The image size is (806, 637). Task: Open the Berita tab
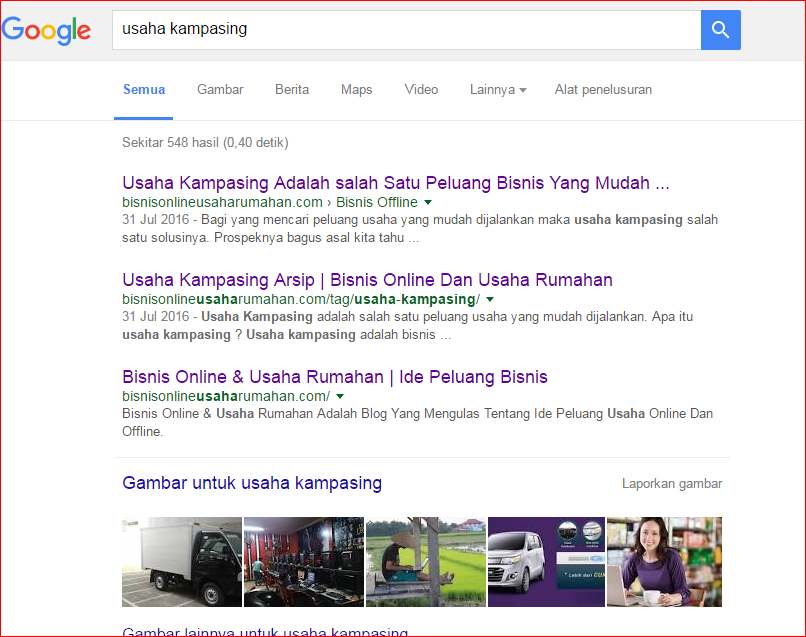(x=292, y=89)
